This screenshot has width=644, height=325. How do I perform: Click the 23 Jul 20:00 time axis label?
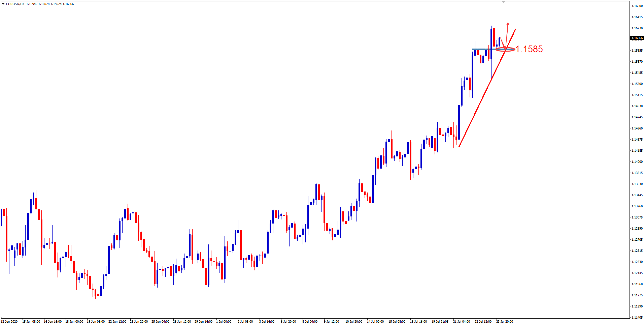pos(504,322)
